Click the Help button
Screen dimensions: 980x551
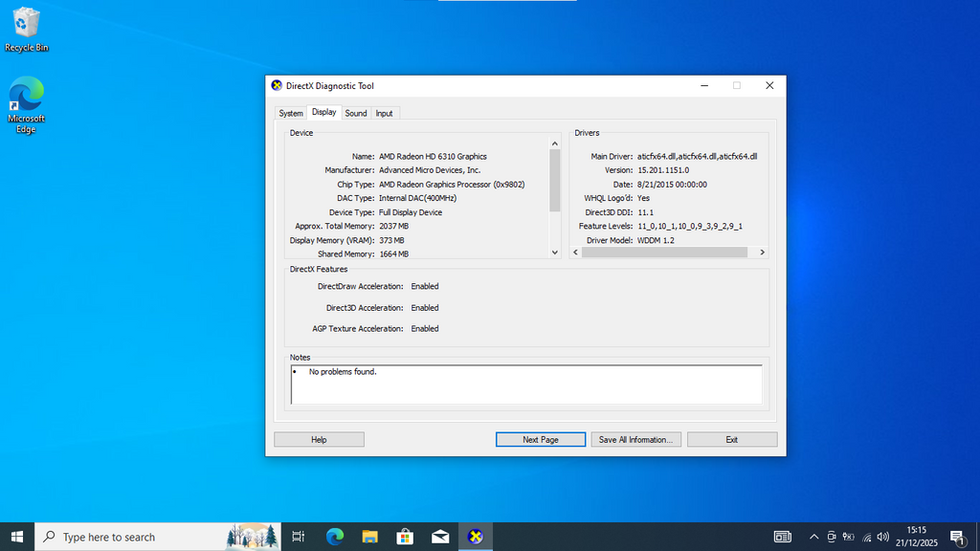tap(318, 438)
